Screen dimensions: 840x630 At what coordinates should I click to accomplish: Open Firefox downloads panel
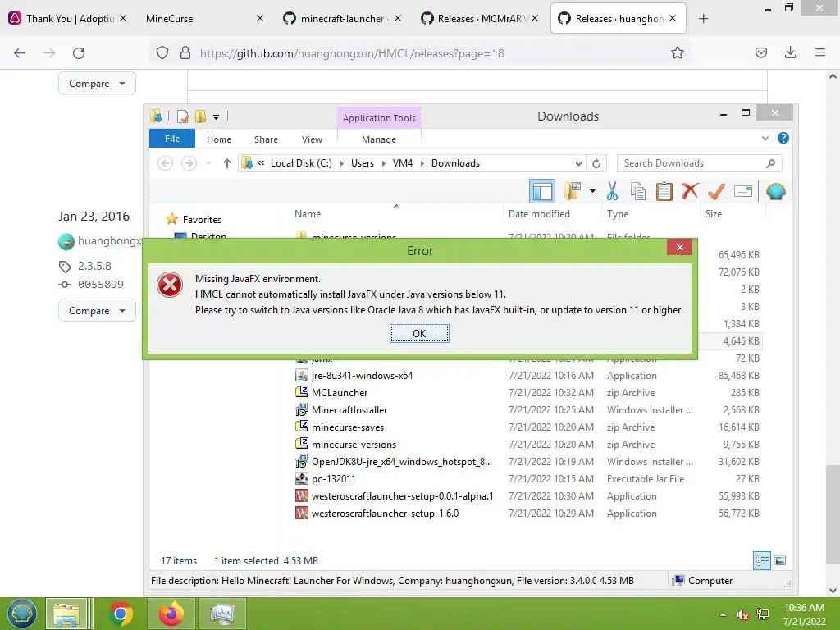790,52
